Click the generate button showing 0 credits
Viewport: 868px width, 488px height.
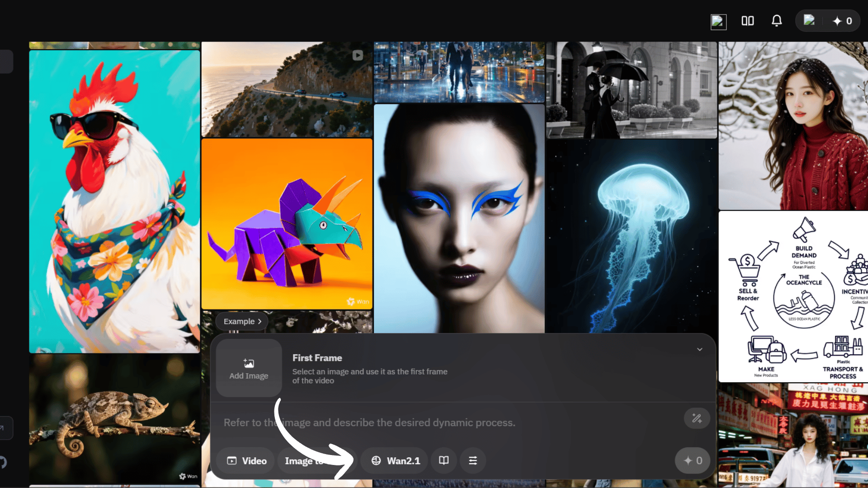(693, 460)
